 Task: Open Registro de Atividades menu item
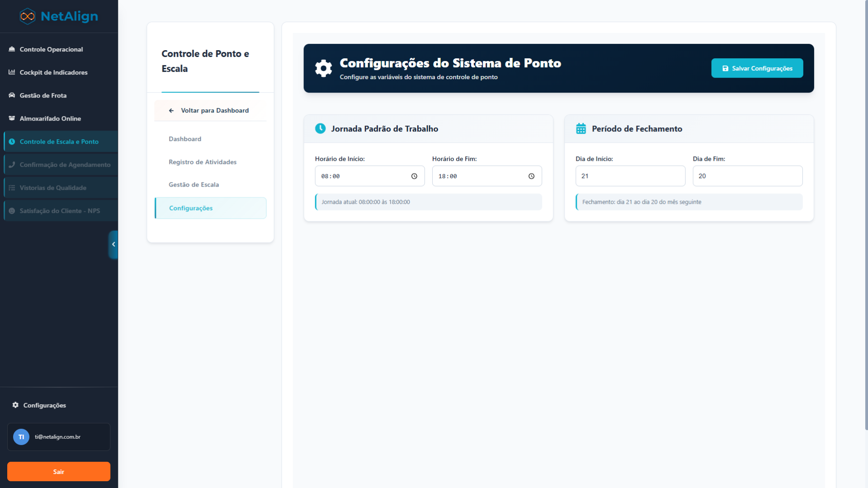point(203,162)
